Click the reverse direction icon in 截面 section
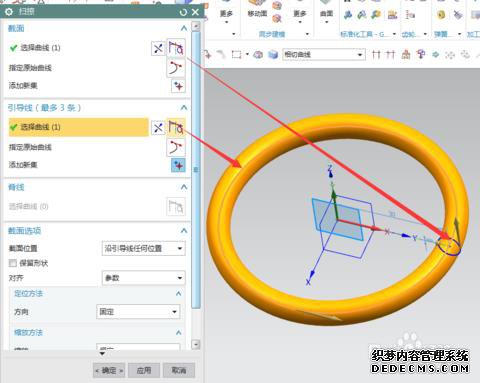The image size is (480, 383). point(158,49)
